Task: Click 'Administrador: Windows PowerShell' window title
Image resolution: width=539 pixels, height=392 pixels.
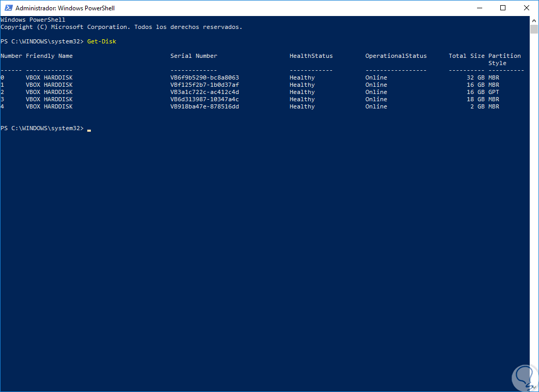Action: [x=65, y=8]
